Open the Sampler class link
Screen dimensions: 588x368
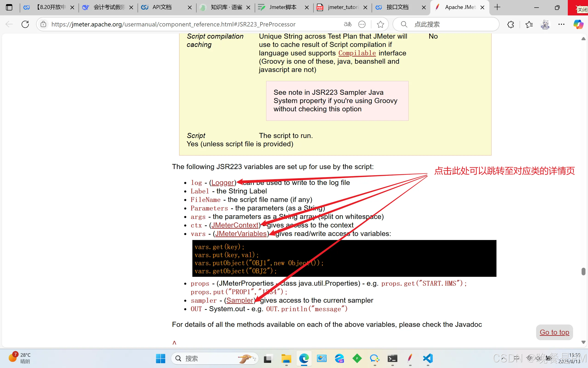pos(240,300)
